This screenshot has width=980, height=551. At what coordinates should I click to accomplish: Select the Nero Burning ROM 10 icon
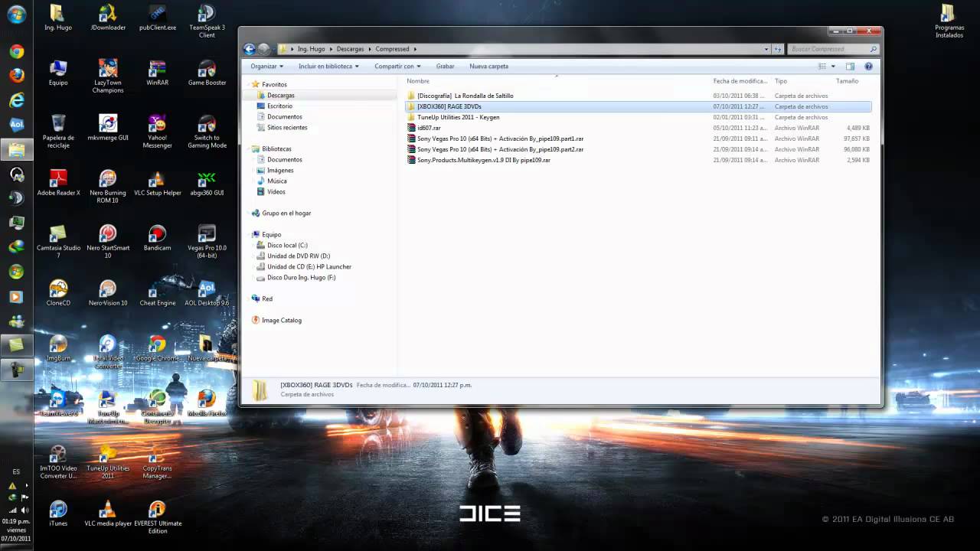tap(108, 186)
